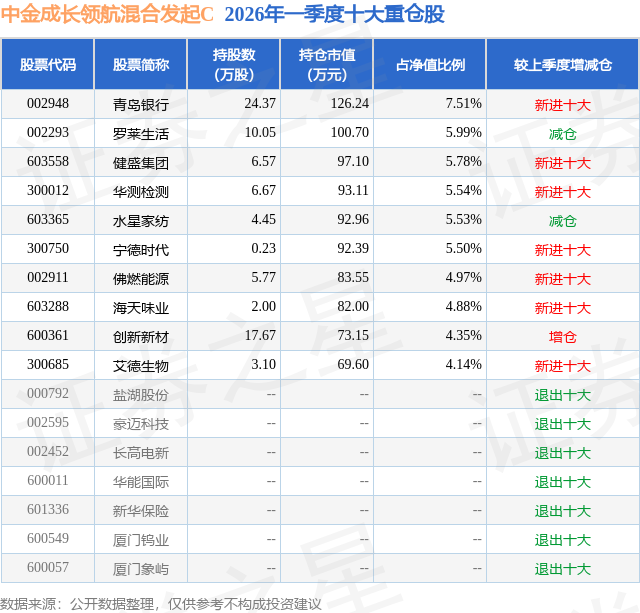Click the fund title 中金成长领航混合发起C
Screen dimensions: 640x613
point(107,14)
